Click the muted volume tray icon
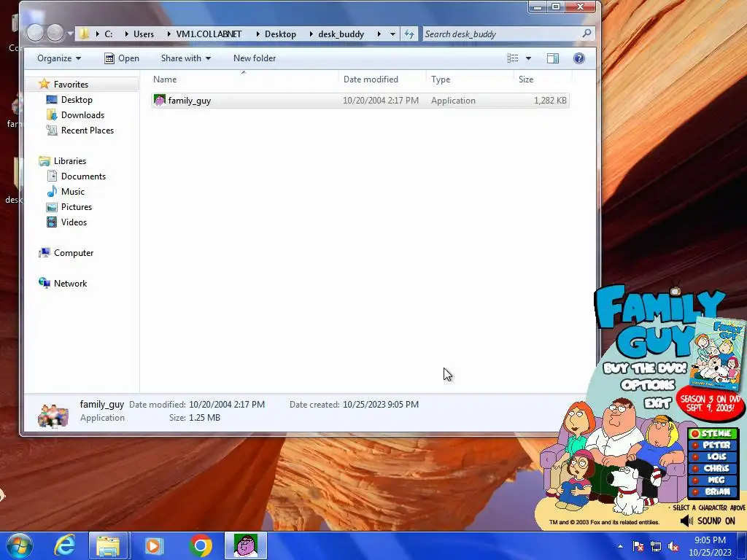Viewport: 747px width, 560px height. click(673, 546)
